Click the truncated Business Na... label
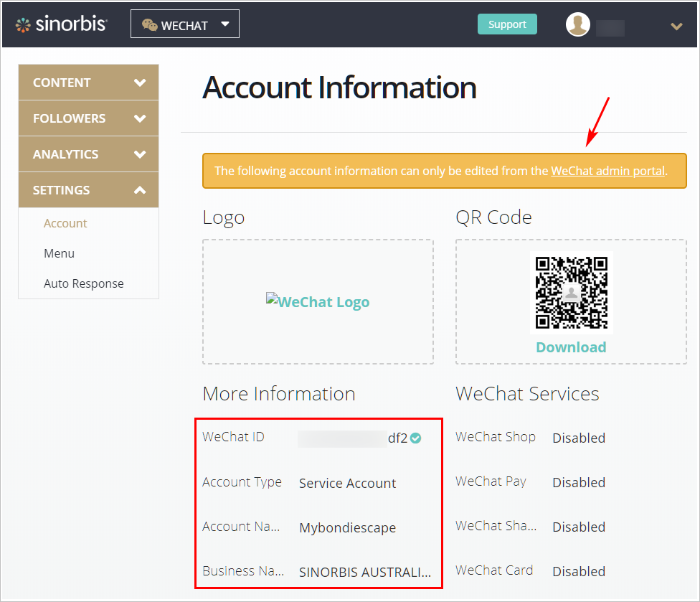 (243, 570)
